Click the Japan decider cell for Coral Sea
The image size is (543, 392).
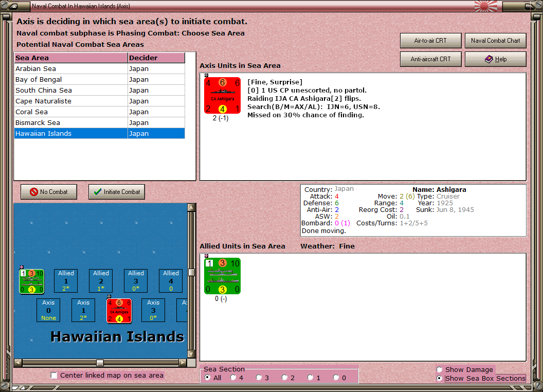[156, 112]
